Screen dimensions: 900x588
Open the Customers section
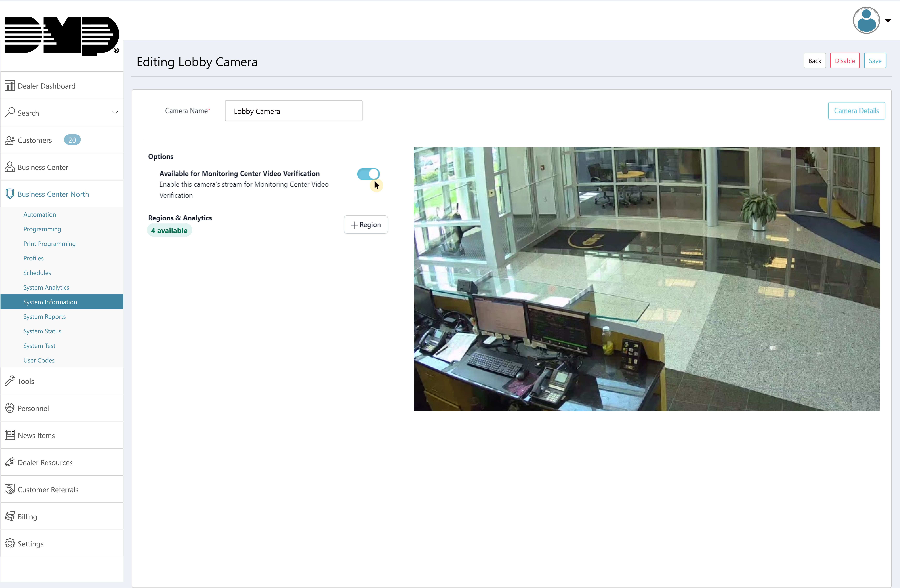tap(62, 140)
